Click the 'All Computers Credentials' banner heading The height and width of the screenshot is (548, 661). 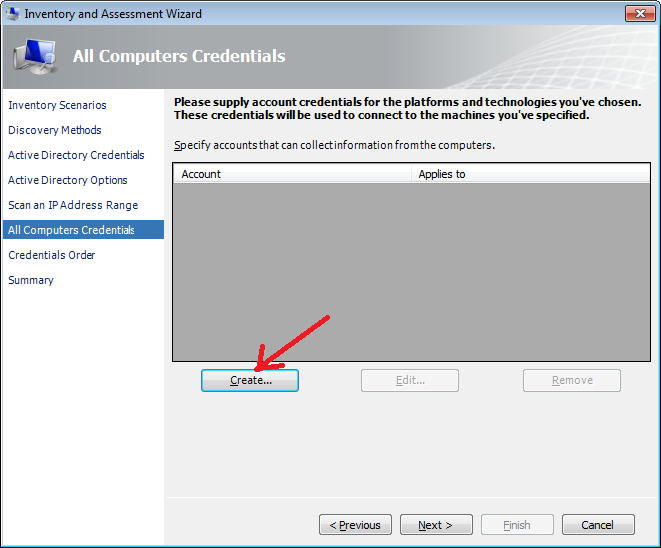(179, 56)
